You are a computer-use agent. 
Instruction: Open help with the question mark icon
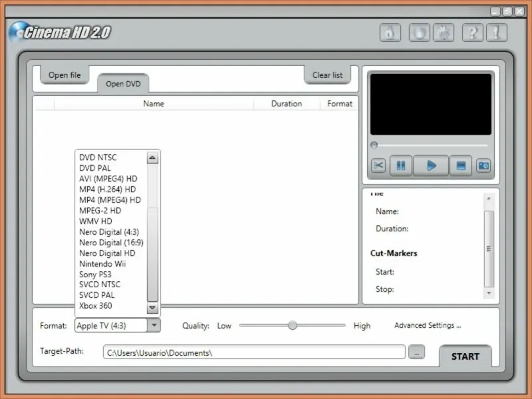[x=472, y=33]
